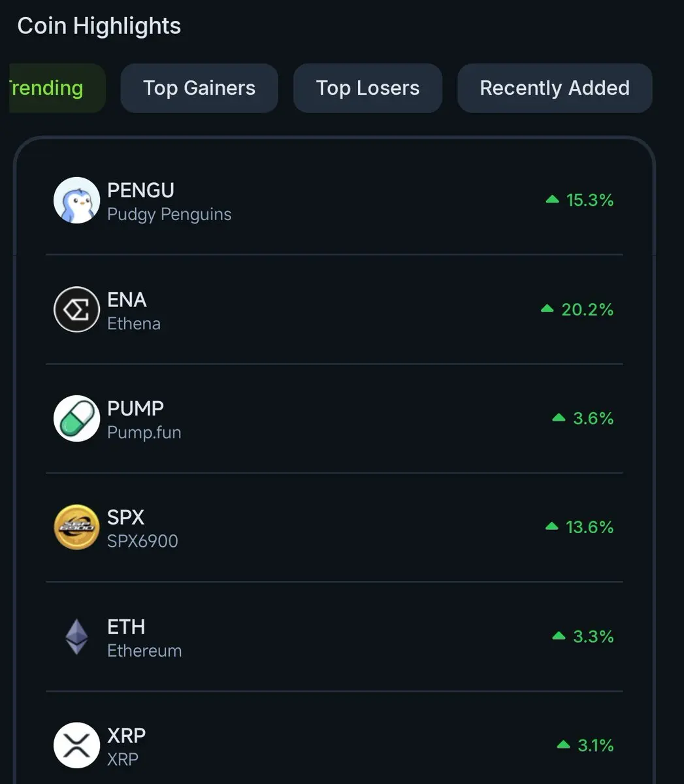Show the Top Losers tab

(368, 88)
